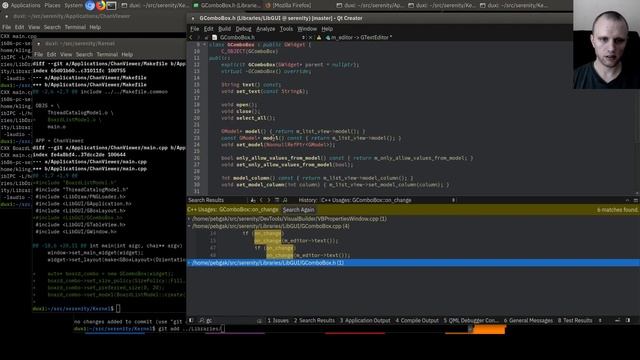The width and height of the screenshot is (640, 360).
Task: Click code line 22 GModel* model()
Action: pos(293,131)
